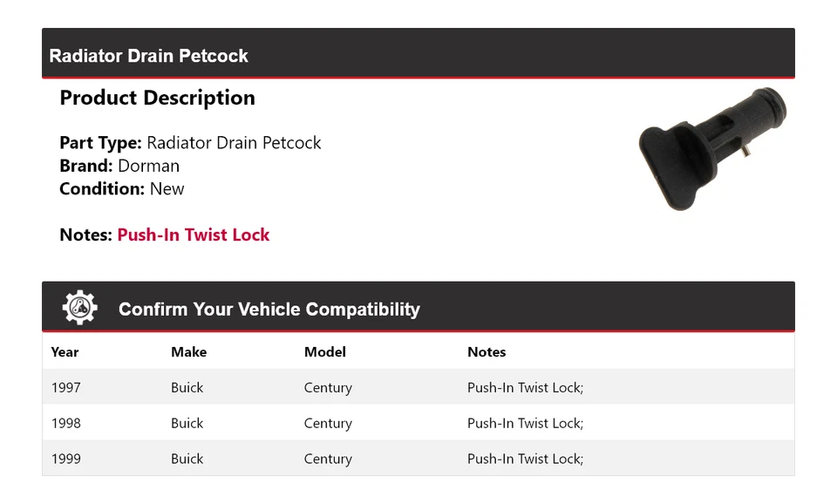Click Century in the 1998 row
The width and height of the screenshot is (837, 504).
tap(328, 424)
